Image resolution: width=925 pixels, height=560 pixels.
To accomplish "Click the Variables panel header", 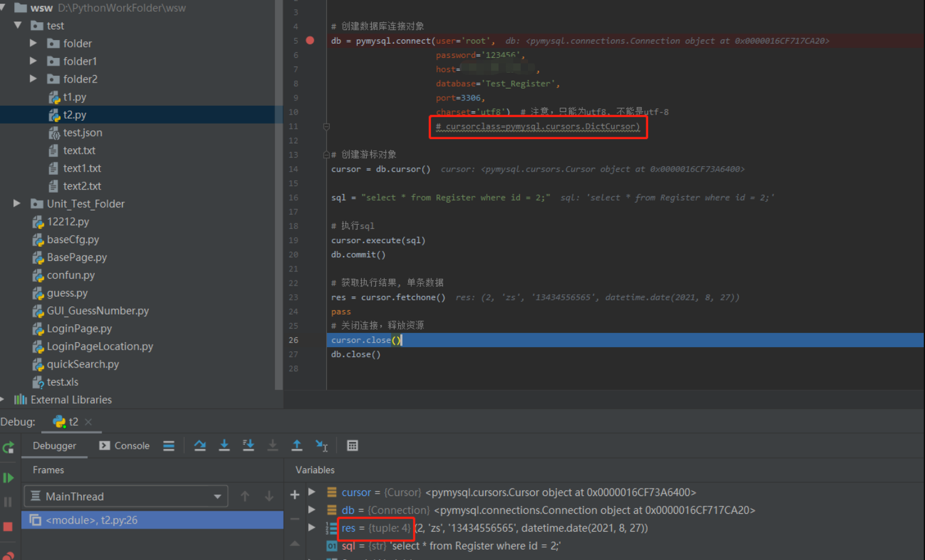I will tap(315, 470).
